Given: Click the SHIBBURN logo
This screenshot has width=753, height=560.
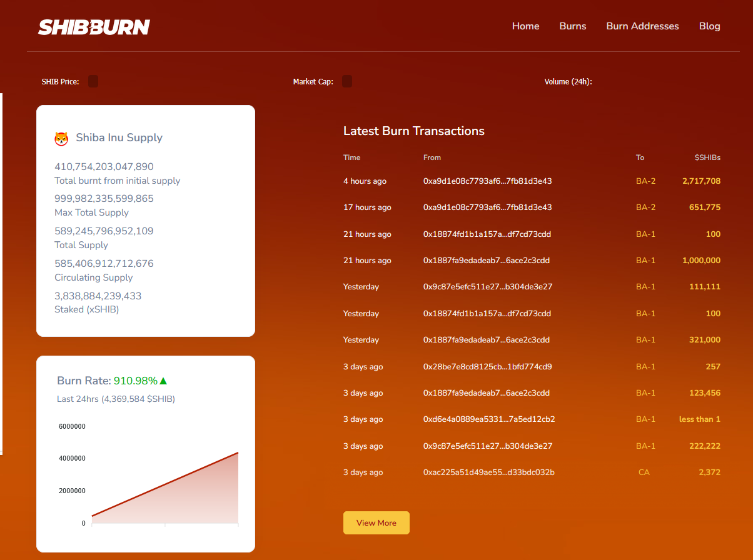Looking at the screenshot, I should click(94, 27).
